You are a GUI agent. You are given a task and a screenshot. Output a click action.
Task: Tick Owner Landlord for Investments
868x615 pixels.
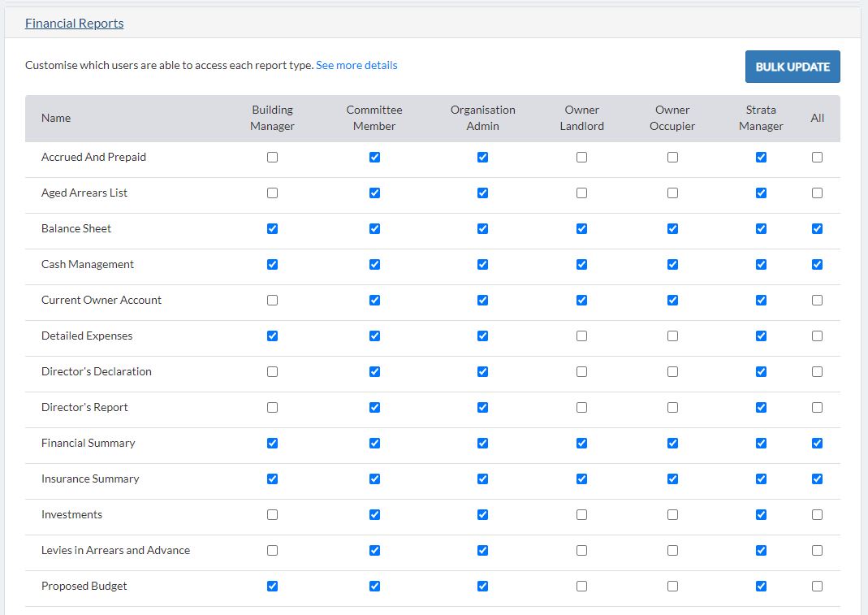coord(582,515)
